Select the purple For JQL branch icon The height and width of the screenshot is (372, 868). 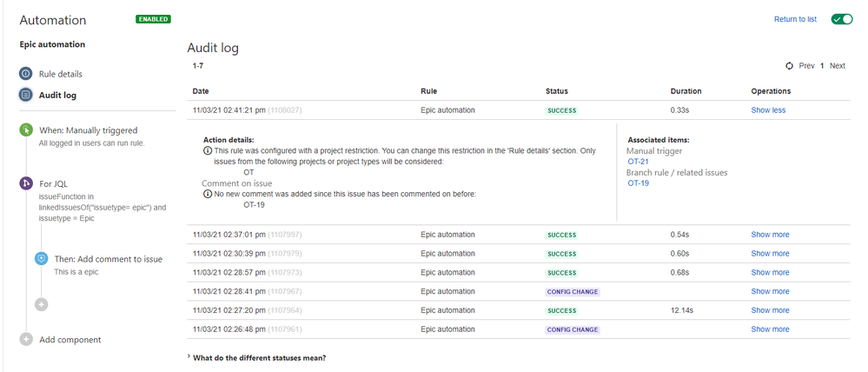[25, 183]
